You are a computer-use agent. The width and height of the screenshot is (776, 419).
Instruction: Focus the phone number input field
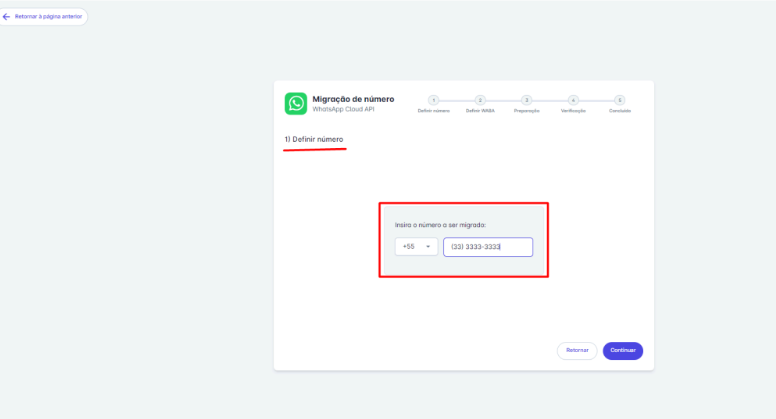[x=488, y=247]
